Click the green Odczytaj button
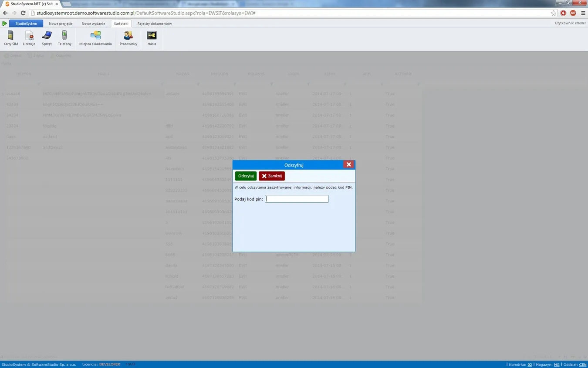Screen dimensions: 588x368 (x=246, y=176)
